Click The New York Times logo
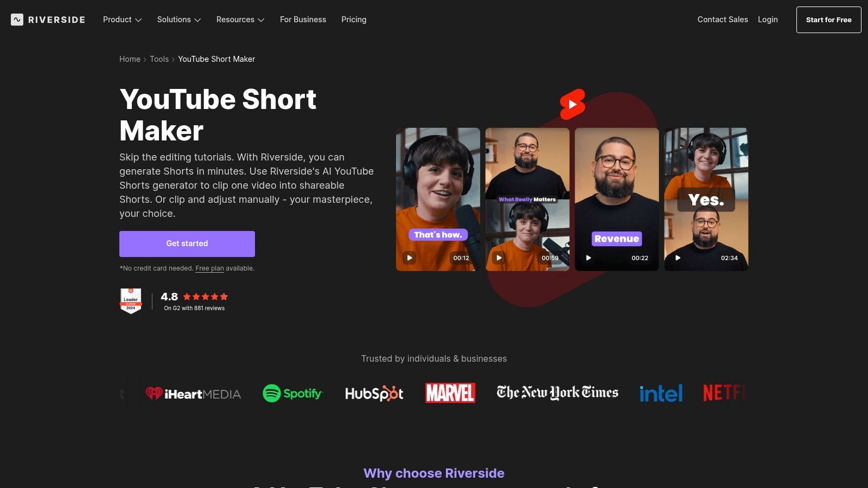868x488 pixels. [x=558, y=393]
